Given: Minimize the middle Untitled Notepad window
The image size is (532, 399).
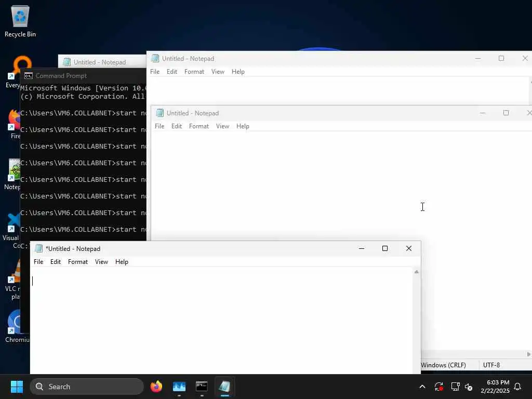Looking at the screenshot, I should tap(483, 113).
